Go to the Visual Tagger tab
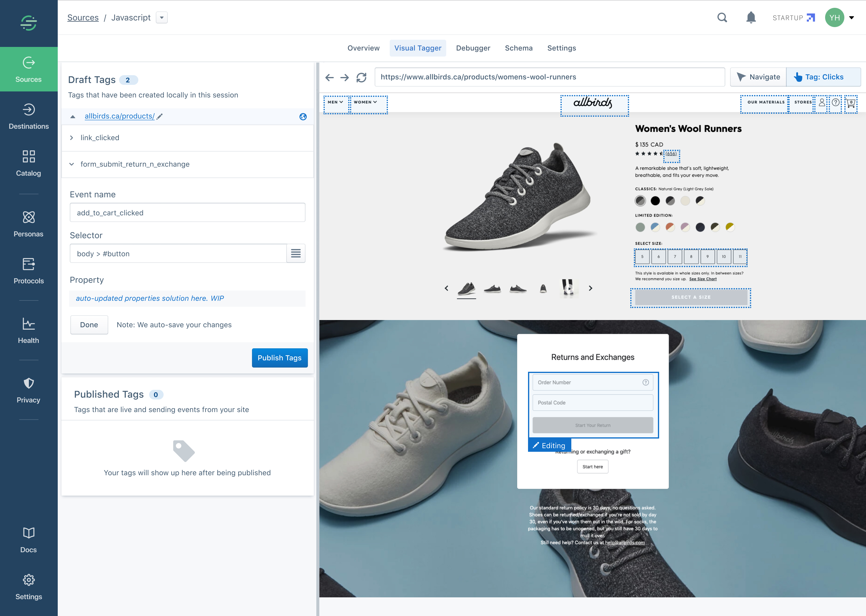866x616 pixels. click(417, 48)
